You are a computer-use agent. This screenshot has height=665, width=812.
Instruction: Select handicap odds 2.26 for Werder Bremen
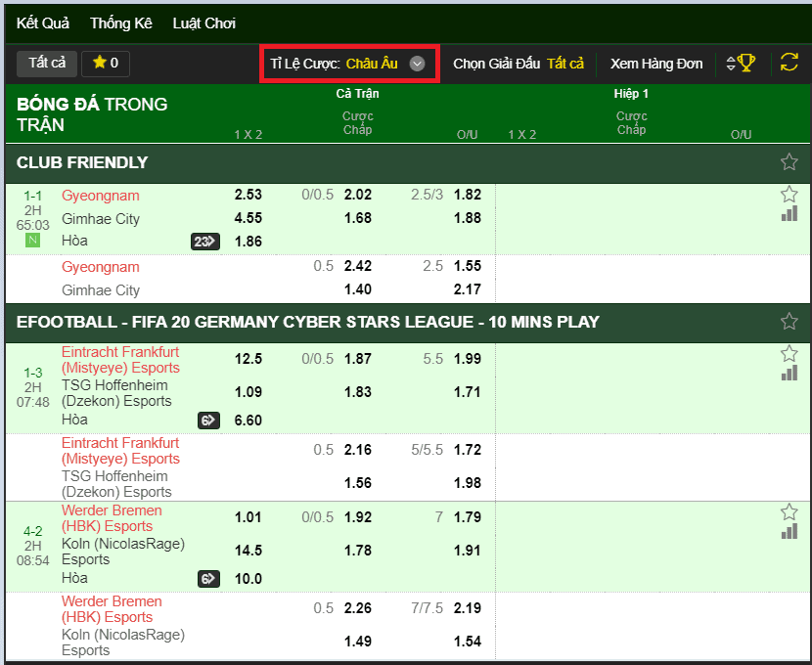click(358, 608)
